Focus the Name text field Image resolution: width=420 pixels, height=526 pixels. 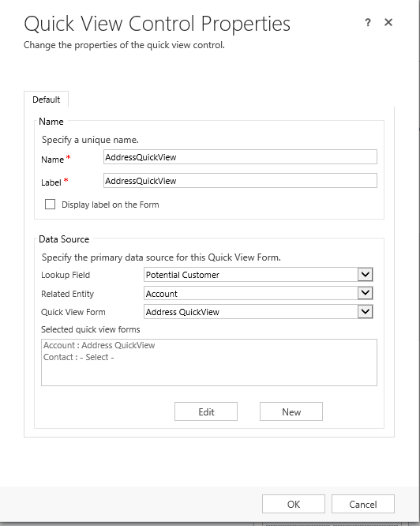click(240, 157)
